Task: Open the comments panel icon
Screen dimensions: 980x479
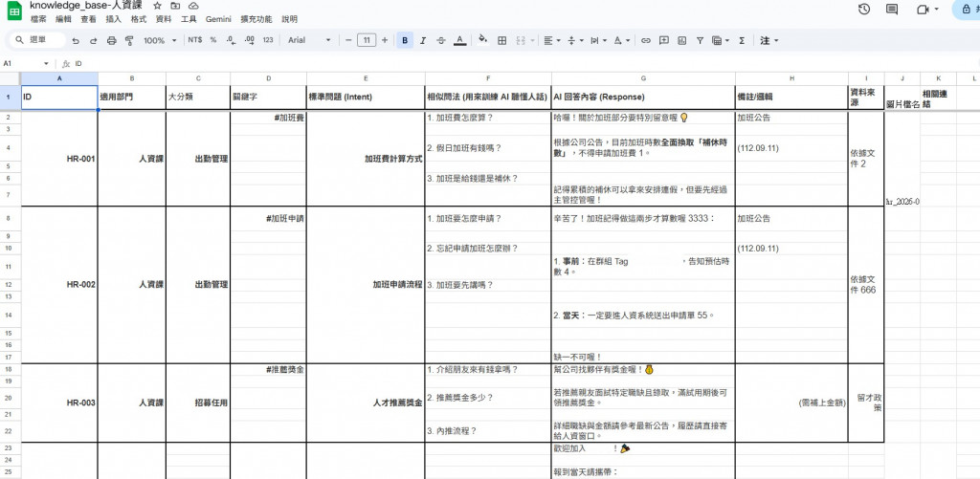Action: [x=892, y=10]
